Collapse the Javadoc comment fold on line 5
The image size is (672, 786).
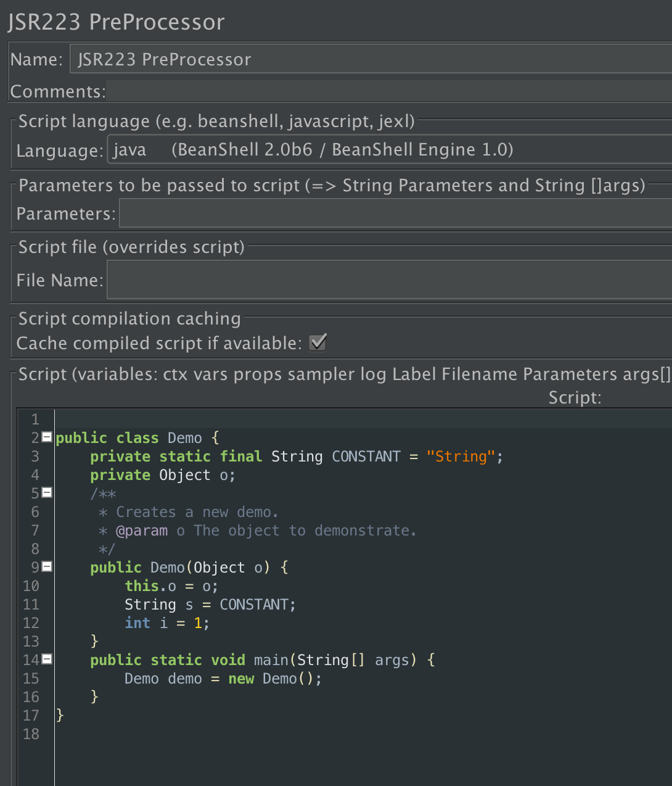(47, 493)
